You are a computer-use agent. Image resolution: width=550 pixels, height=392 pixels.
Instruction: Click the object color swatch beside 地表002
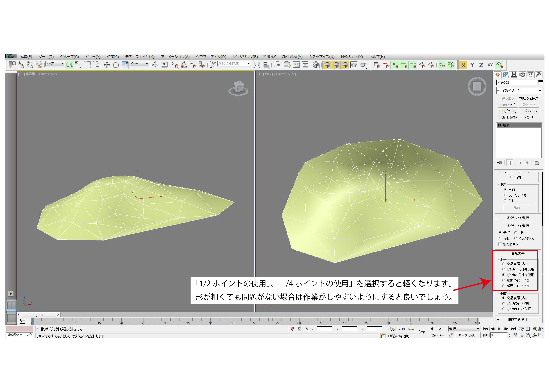[x=541, y=82]
